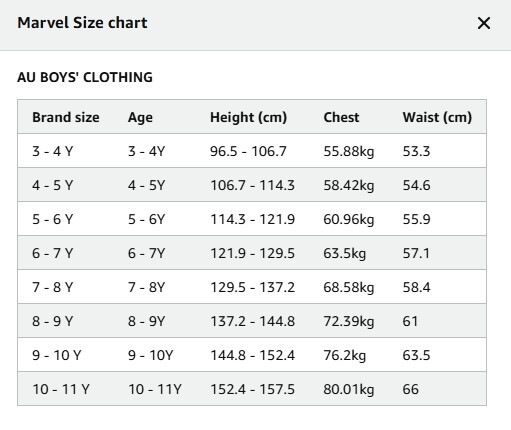Click the AU BOYS' CLOTHING heading

coord(85,77)
